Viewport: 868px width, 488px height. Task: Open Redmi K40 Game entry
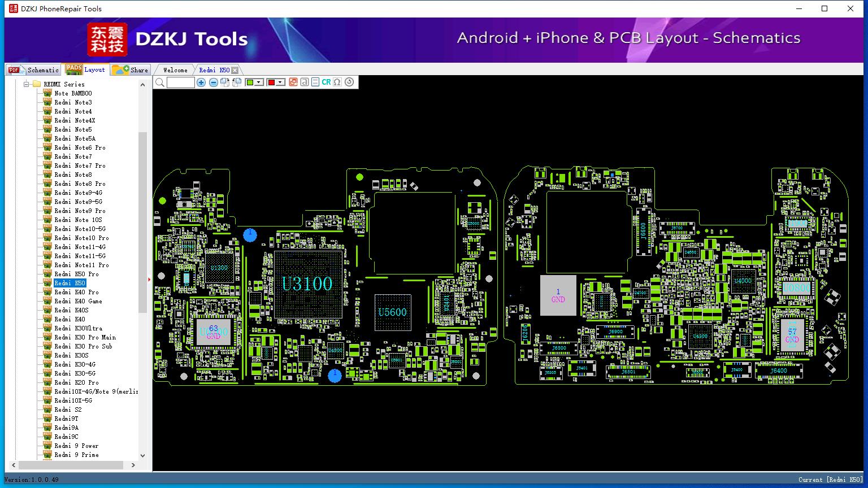78,301
